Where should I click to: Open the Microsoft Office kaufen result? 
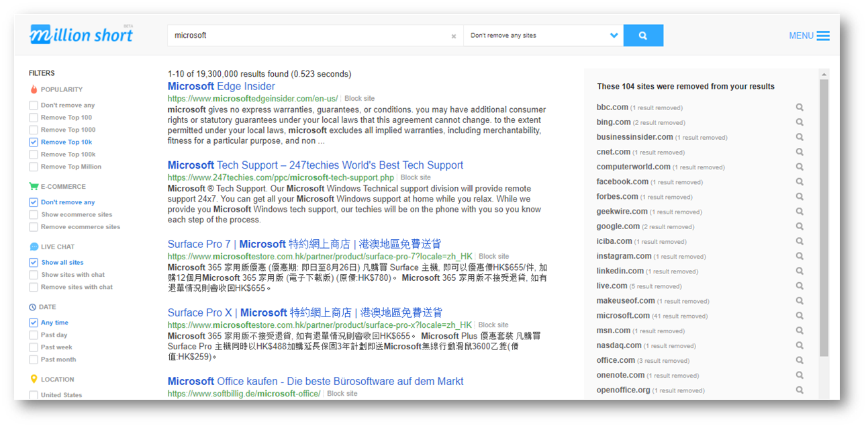click(x=316, y=381)
